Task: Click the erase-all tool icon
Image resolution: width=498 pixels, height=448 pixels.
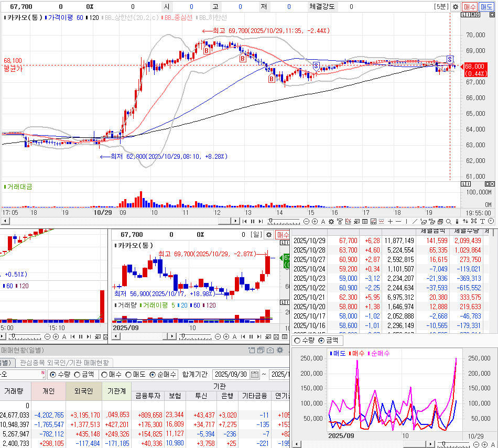Action: tap(432, 221)
